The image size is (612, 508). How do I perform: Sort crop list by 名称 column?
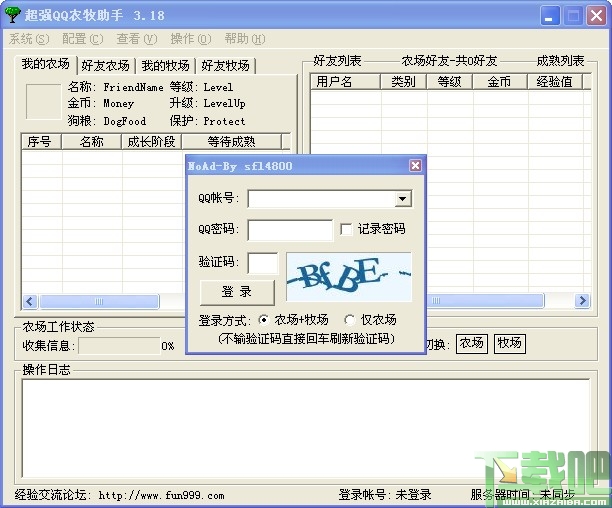[x=91, y=142]
